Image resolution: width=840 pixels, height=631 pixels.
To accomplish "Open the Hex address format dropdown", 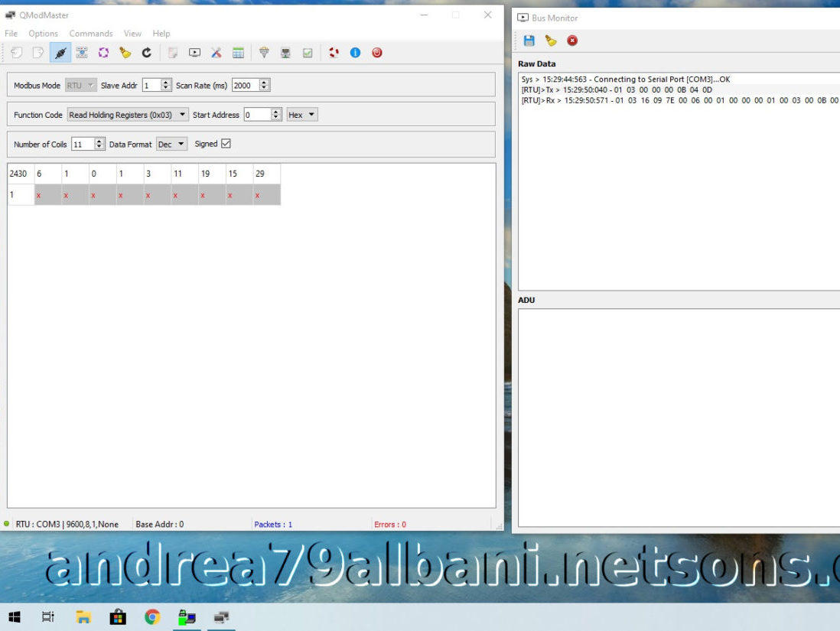I will click(x=302, y=115).
